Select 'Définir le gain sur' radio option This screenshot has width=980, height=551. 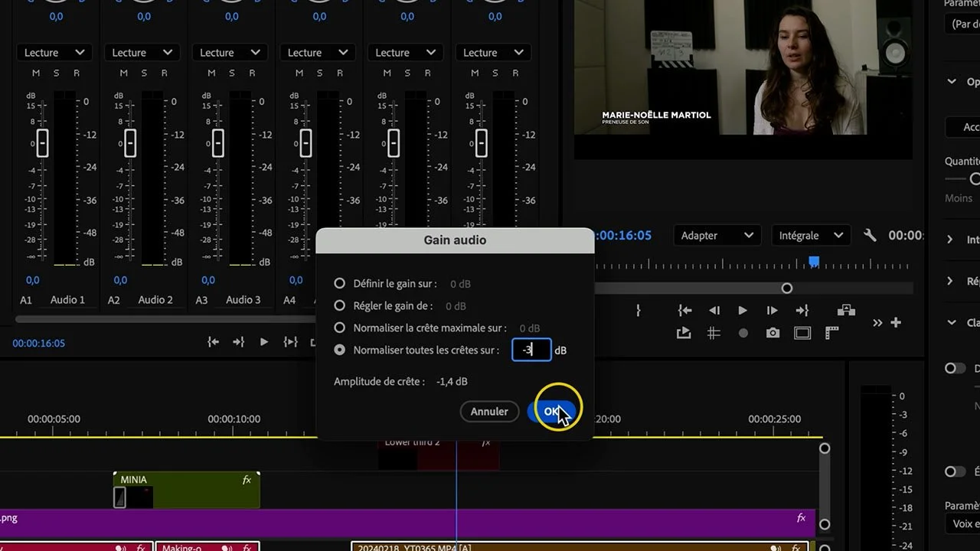tap(340, 283)
